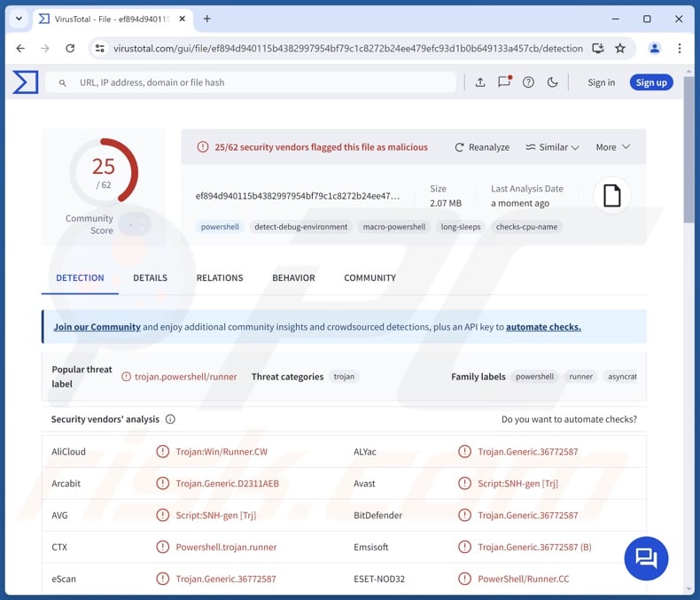Click warning icon beside Powershell.trojan.runner
The width and height of the screenshot is (700, 600).
tap(162, 547)
